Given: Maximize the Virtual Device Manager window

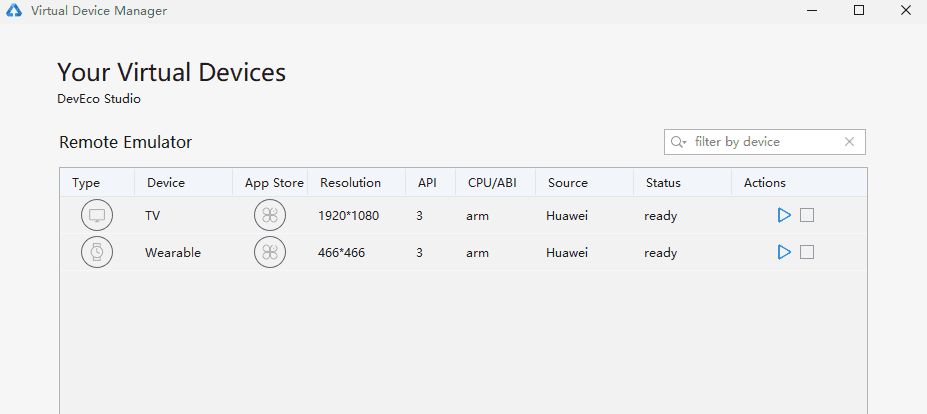Looking at the screenshot, I should 859,10.
